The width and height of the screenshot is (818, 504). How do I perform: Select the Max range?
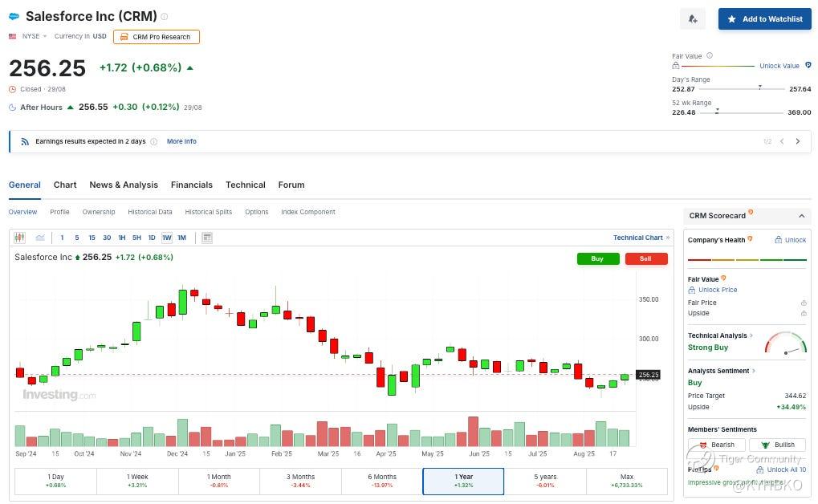point(626,481)
